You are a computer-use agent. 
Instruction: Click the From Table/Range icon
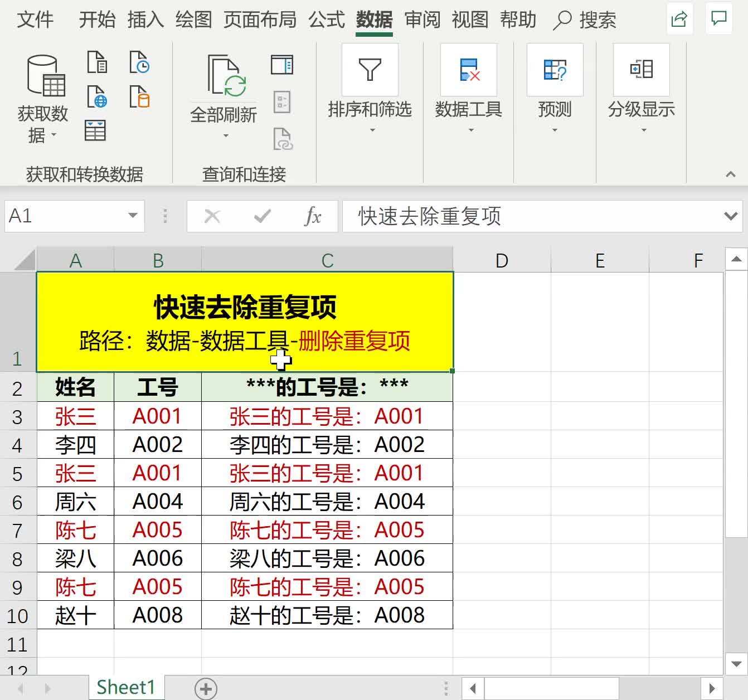pos(95,130)
